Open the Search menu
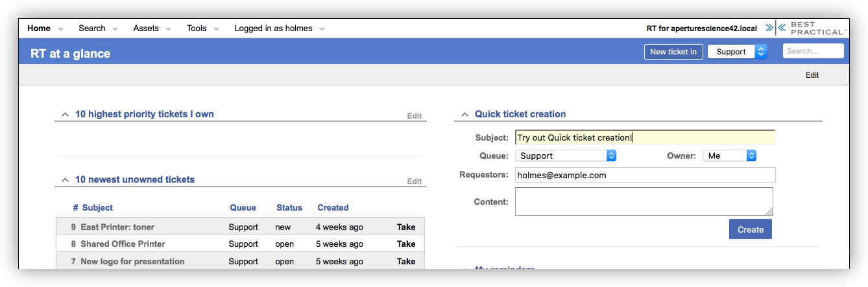The width and height of the screenshot is (868, 287). 92,29
